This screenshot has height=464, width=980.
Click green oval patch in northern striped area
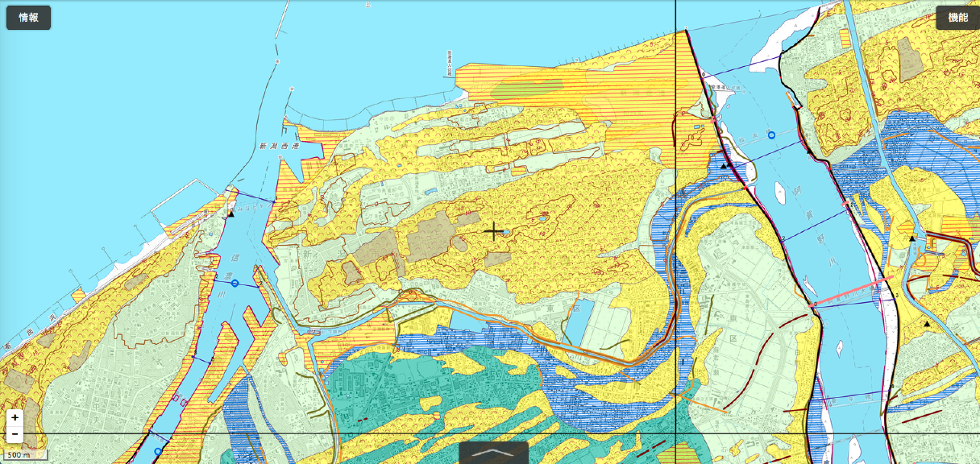click(x=528, y=87)
